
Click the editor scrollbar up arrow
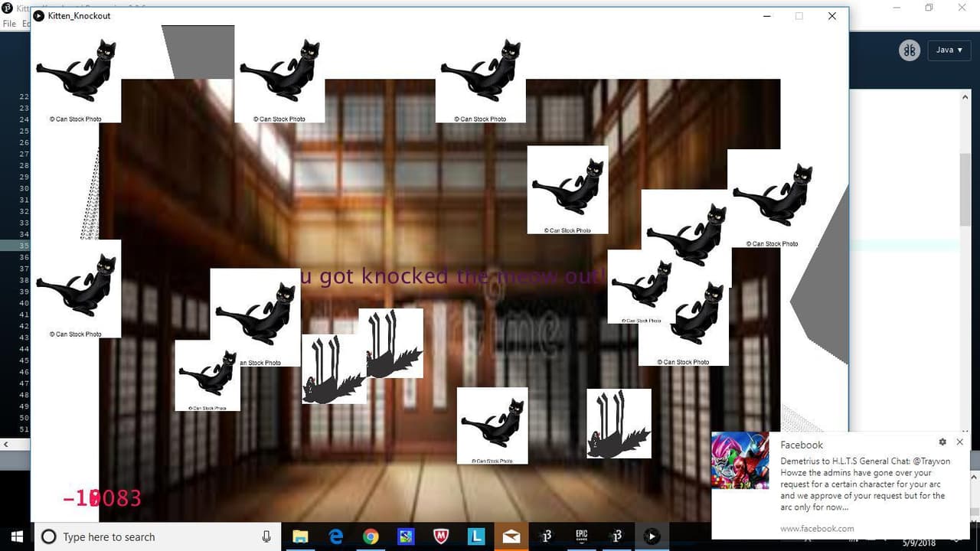[965, 96]
